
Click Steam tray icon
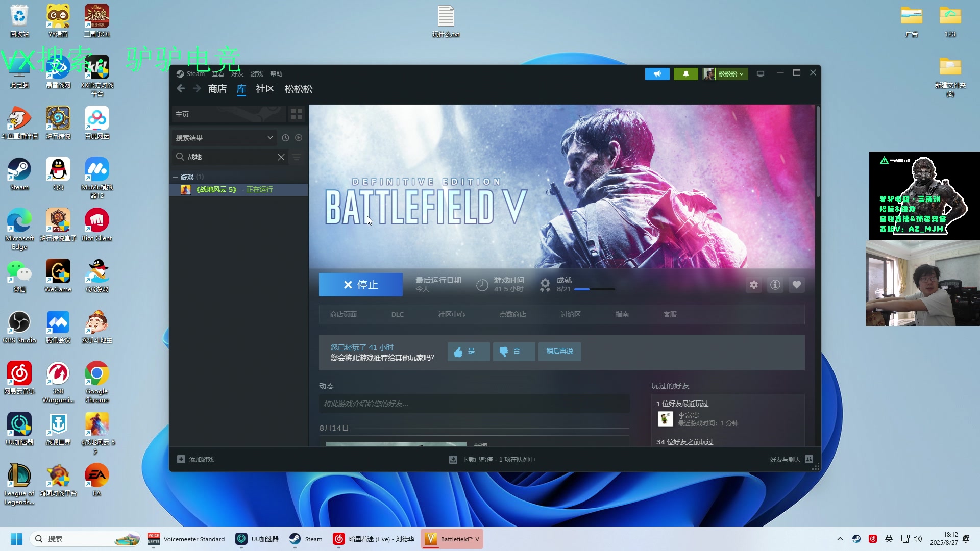coord(856,539)
